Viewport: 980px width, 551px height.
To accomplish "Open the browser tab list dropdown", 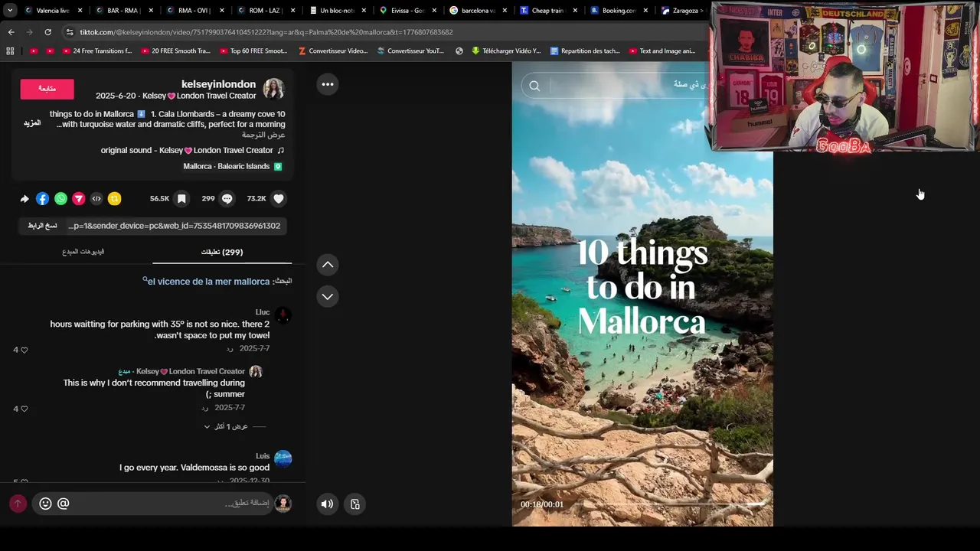I will click(10, 11).
